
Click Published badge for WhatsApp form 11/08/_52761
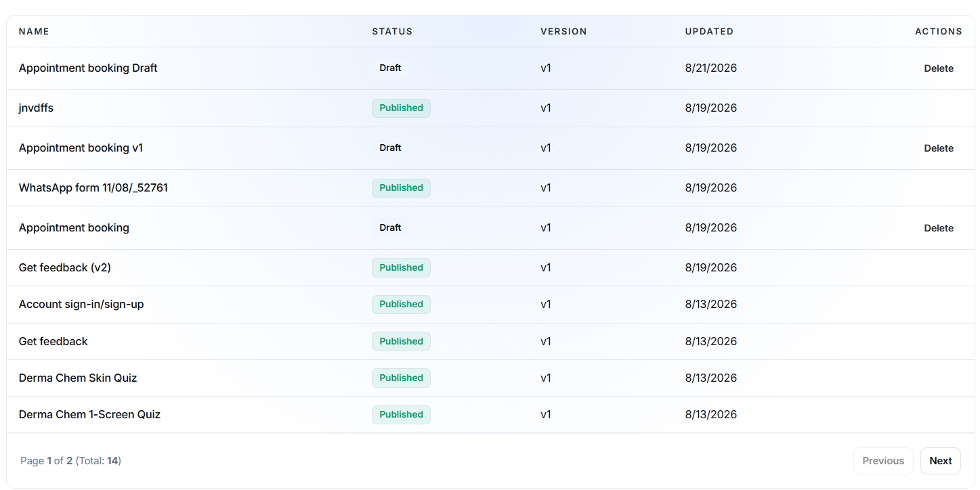401,188
